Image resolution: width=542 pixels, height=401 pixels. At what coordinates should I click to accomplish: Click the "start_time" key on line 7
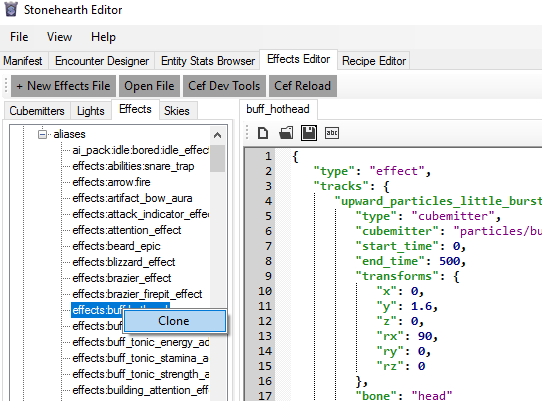(x=397, y=246)
